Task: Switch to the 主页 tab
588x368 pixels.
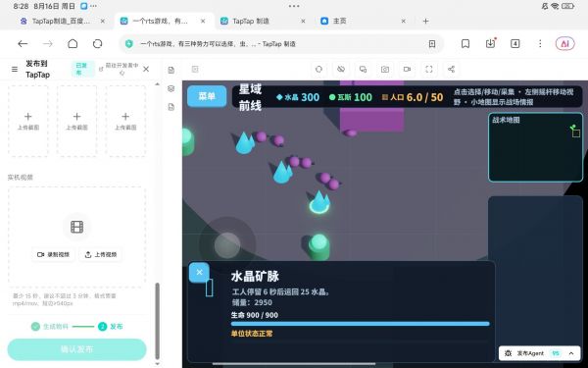Action: 340,21
